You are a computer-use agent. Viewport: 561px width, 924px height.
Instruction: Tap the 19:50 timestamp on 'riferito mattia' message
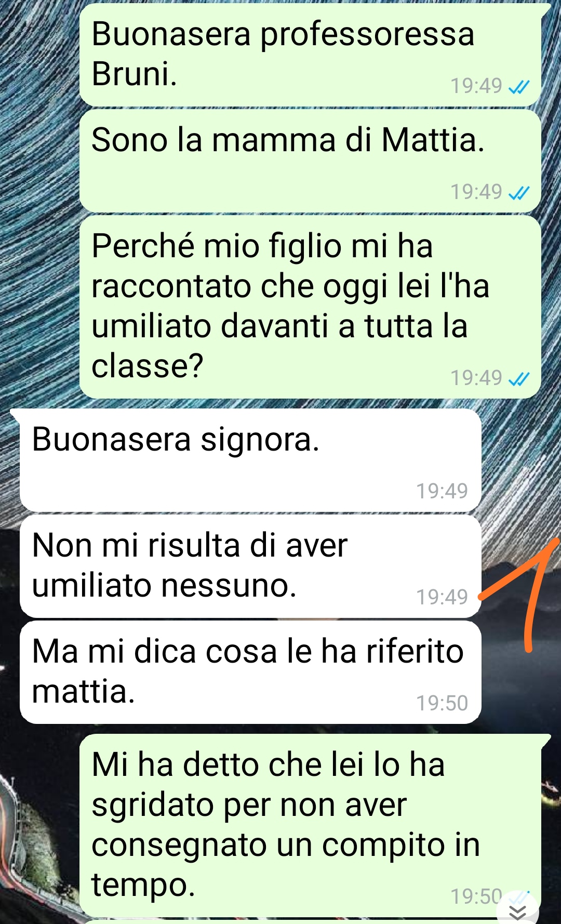[442, 703]
